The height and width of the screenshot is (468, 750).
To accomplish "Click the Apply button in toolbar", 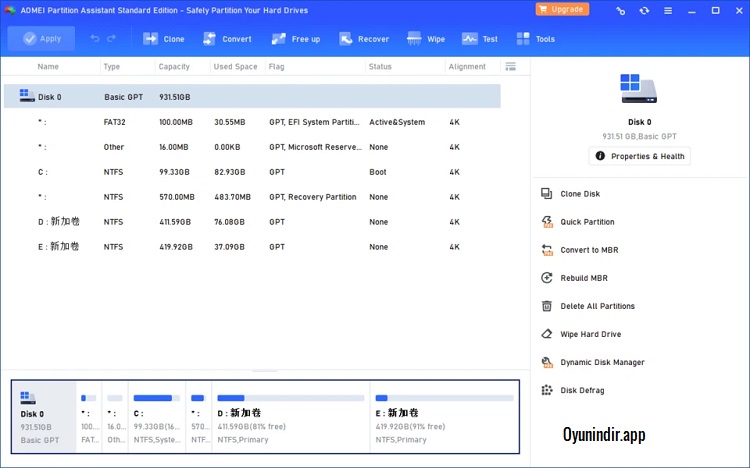I will (x=41, y=39).
